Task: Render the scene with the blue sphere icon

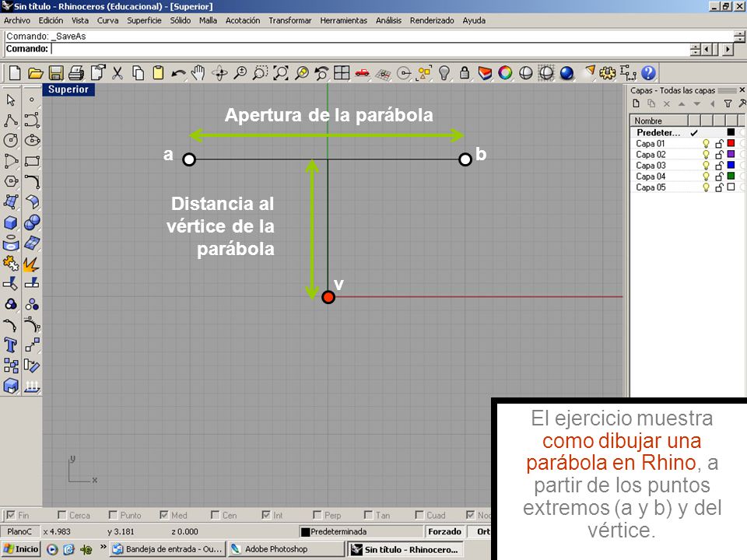Action: 566,73
